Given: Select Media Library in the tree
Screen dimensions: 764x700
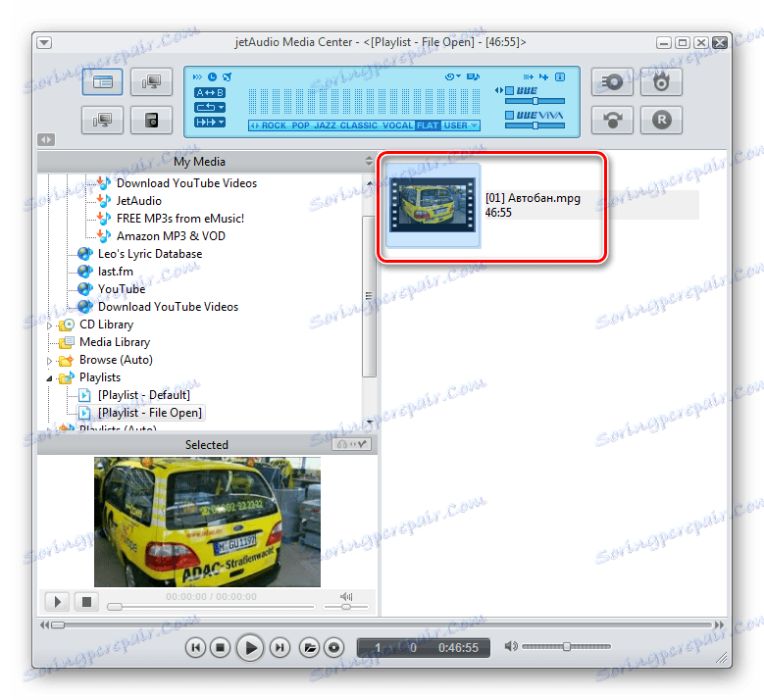Looking at the screenshot, I should (x=115, y=342).
